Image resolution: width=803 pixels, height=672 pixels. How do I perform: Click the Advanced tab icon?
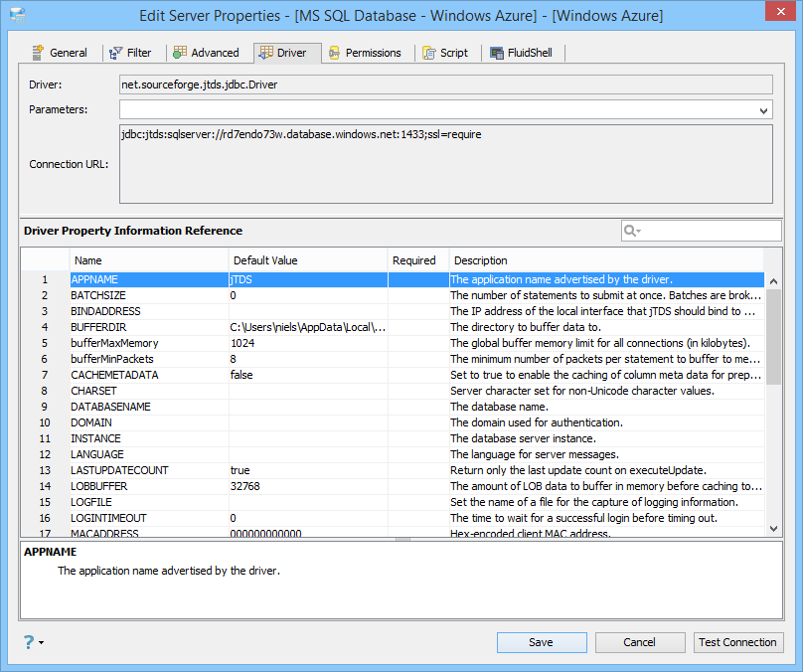(x=180, y=53)
